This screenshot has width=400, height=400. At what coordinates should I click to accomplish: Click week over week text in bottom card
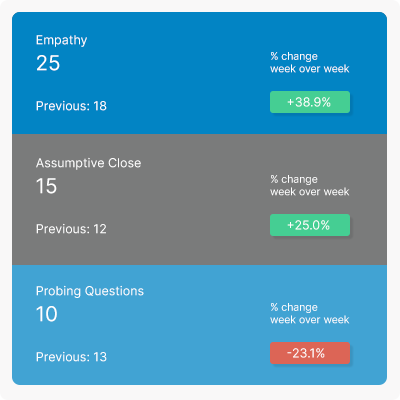(x=310, y=320)
